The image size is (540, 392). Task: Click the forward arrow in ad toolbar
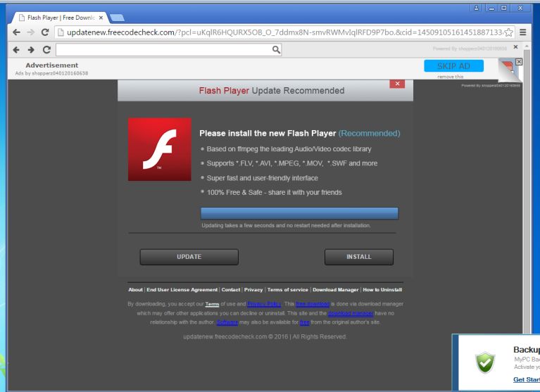[31, 50]
